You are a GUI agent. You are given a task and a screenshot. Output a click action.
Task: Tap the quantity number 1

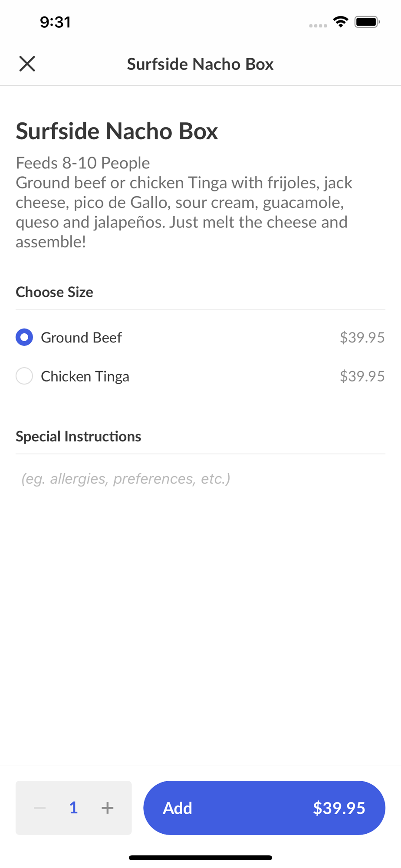[x=73, y=808]
